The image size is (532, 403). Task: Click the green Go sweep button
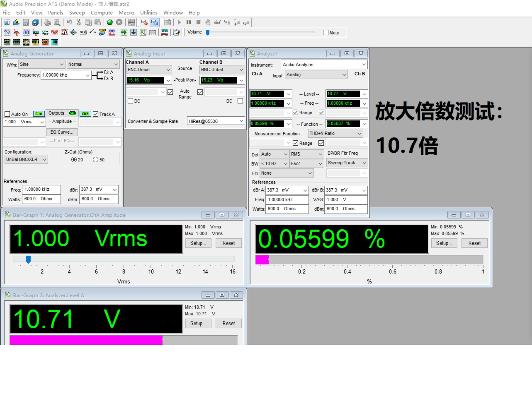point(110,22)
